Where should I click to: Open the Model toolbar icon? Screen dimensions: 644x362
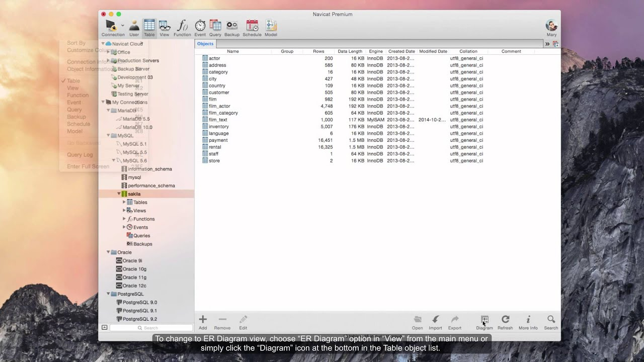[x=271, y=26]
